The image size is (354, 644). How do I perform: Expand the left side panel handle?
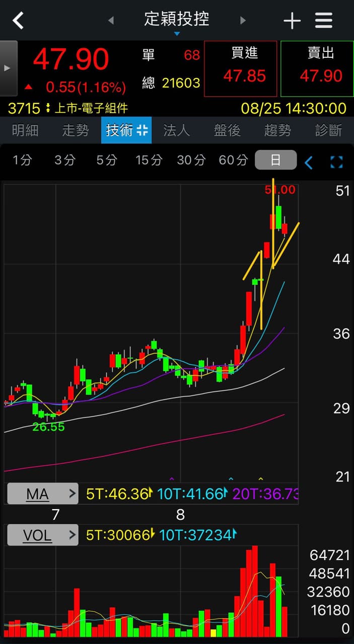pos(9,68)
